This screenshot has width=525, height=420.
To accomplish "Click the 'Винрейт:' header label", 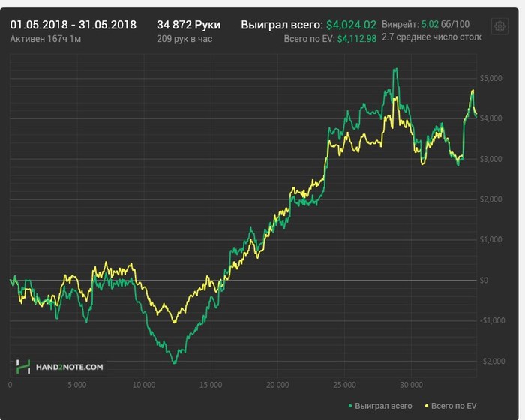I will click(400, 24).
